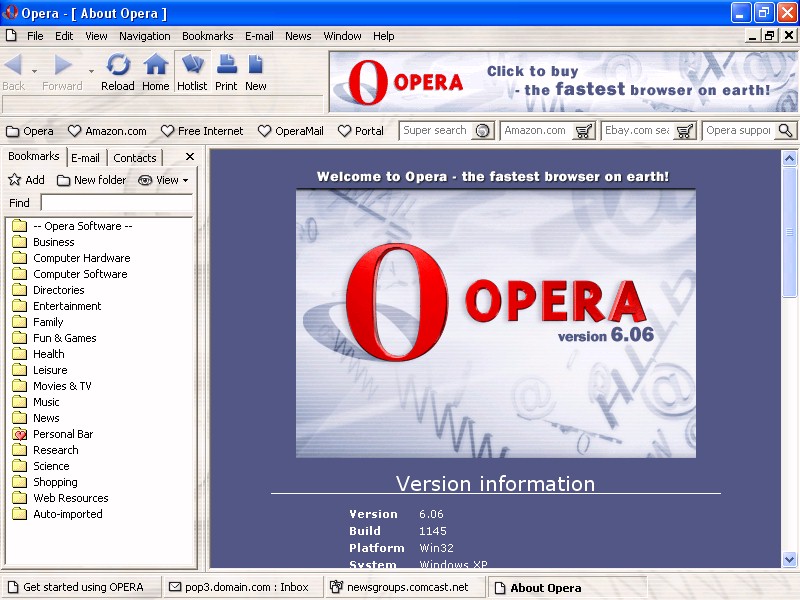Click the bookmarks Find input field
800x600 pixels.
pos(117,203)
